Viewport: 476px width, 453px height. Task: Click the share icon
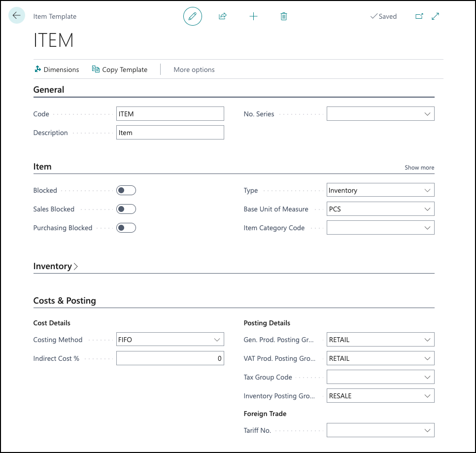click(x=223, y=16)
